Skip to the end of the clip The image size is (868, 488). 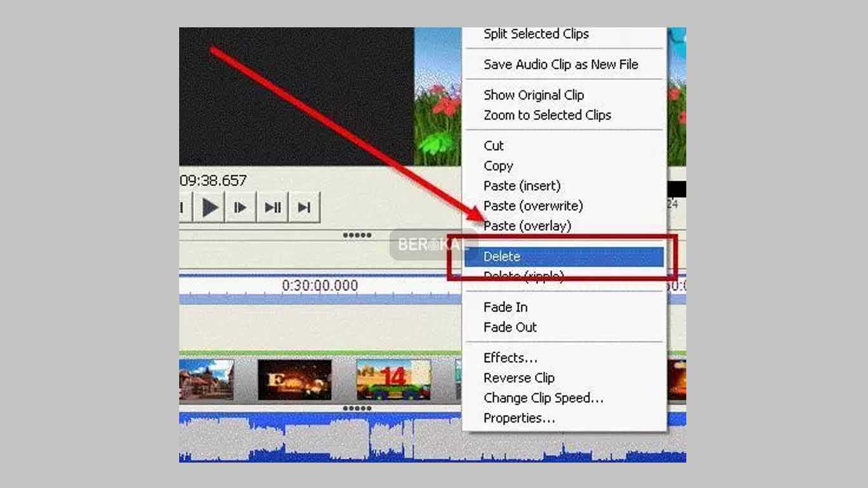pyautogui.click(x=304, y=206)
